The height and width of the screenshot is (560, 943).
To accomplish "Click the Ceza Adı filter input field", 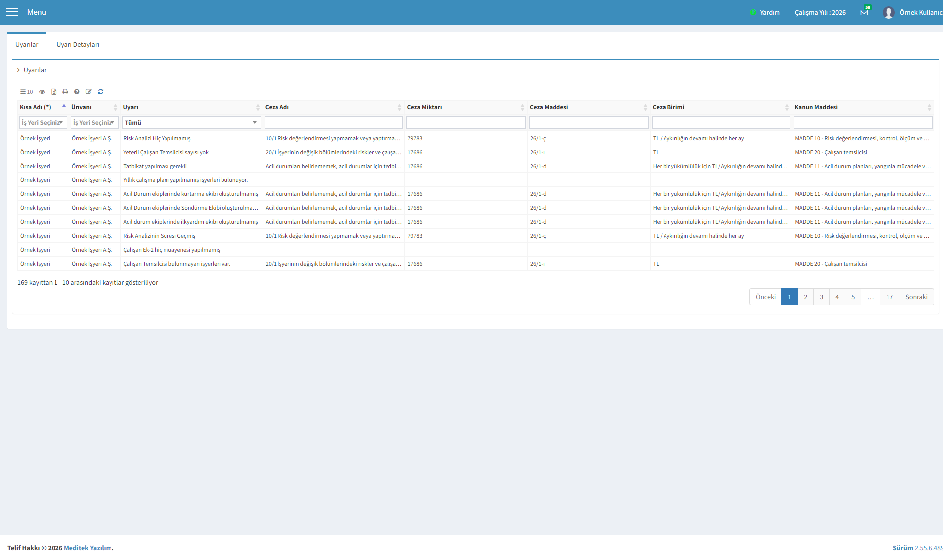I will coord(333,123).
